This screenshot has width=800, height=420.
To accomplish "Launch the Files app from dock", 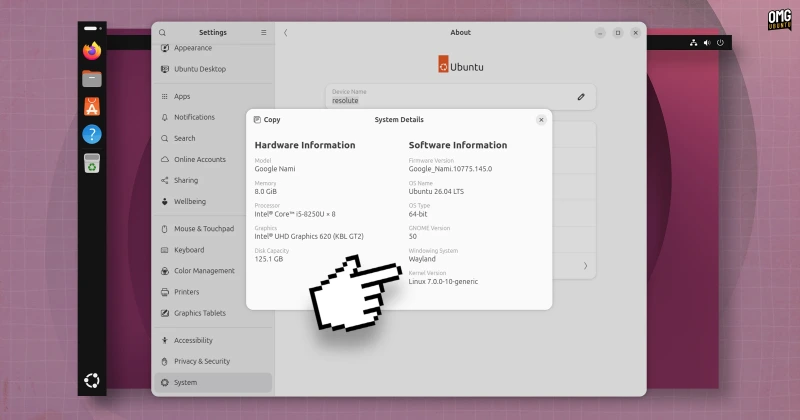I will pos(92,78).
